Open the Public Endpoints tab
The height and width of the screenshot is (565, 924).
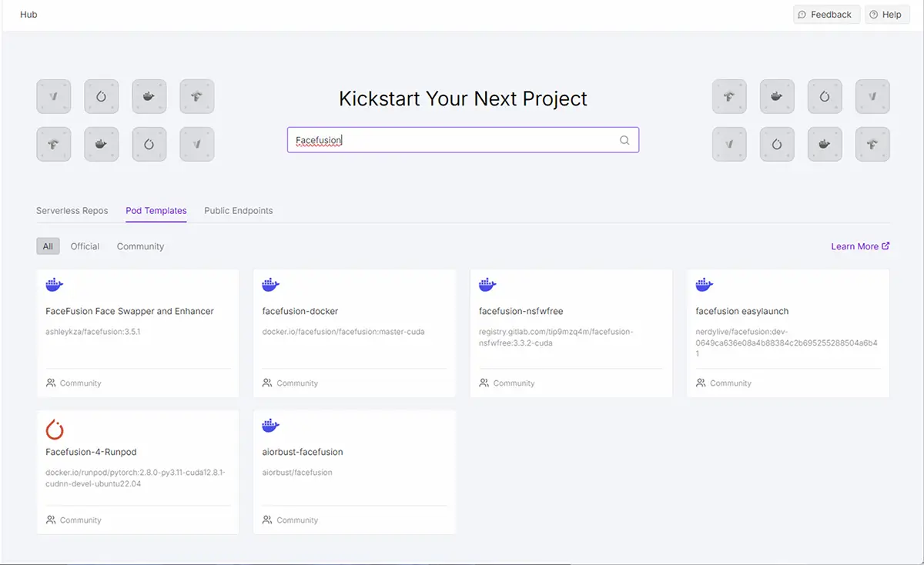click(x=238, y=210)
